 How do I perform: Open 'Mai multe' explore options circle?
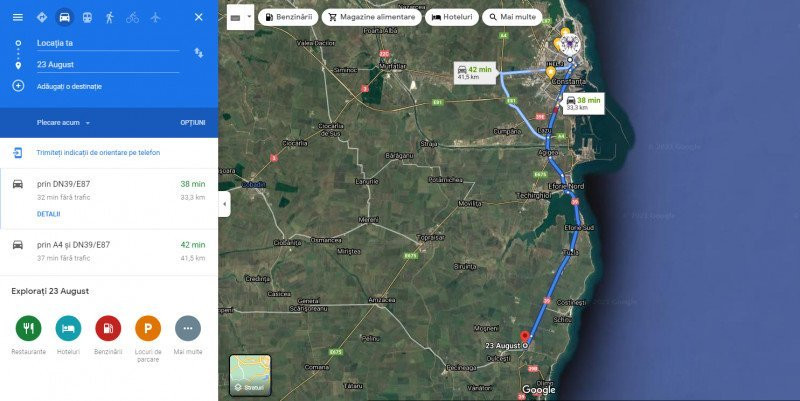pyautogui.click(x=188, y=328)
